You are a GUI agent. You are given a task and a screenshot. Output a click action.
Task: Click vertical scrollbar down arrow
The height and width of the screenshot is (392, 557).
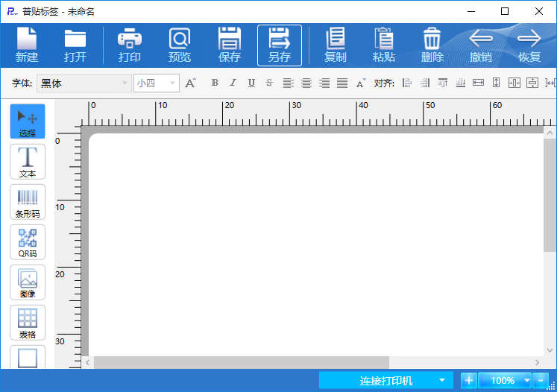[x=550, y=350]
